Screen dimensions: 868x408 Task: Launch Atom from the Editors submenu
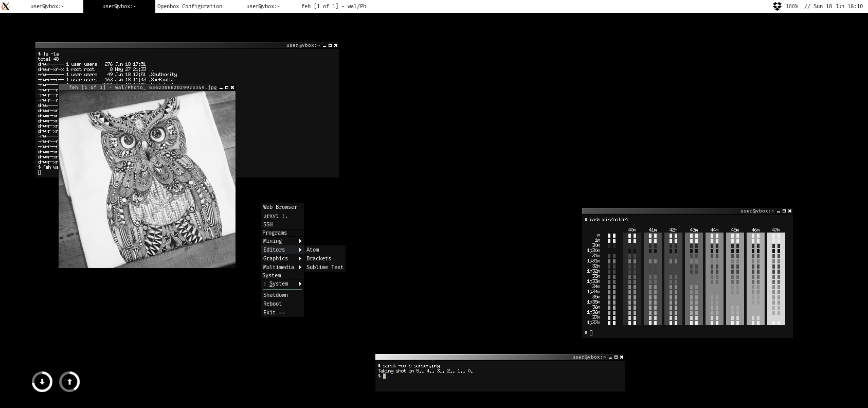325,250
